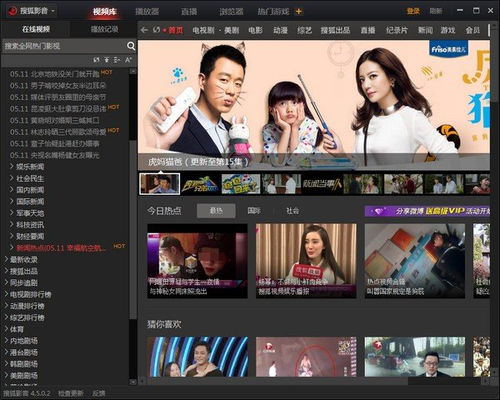This screenshot has width=500, height=400.
Task: Select the 最热 filter button
Action: [x=216, y=211]
